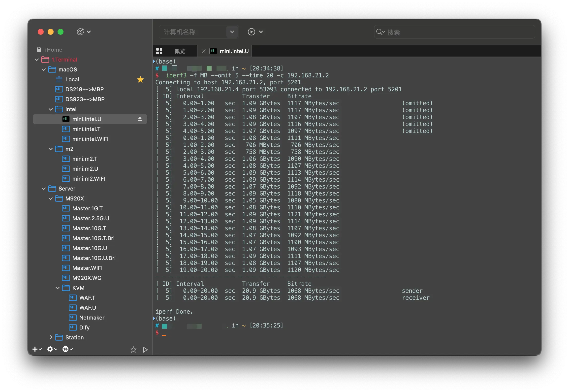Open the settings gear at the bottom
569x392 pixels.
pos(50,349)
